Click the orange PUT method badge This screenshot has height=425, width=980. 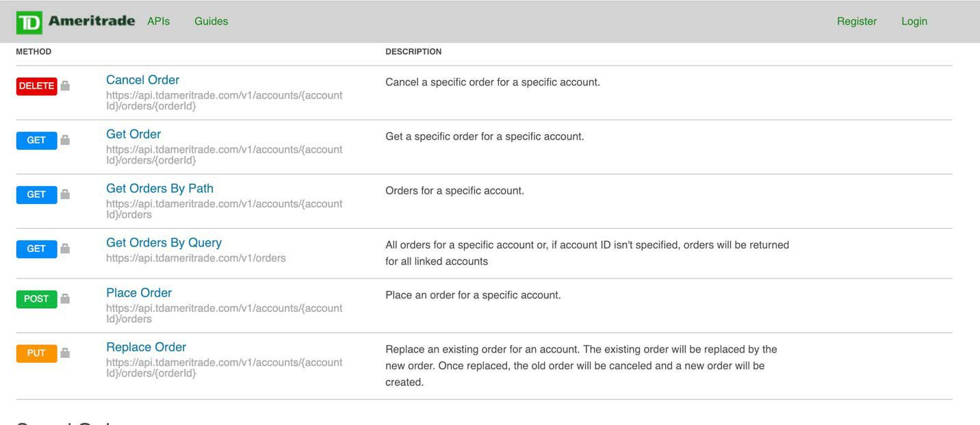point(36,353)
